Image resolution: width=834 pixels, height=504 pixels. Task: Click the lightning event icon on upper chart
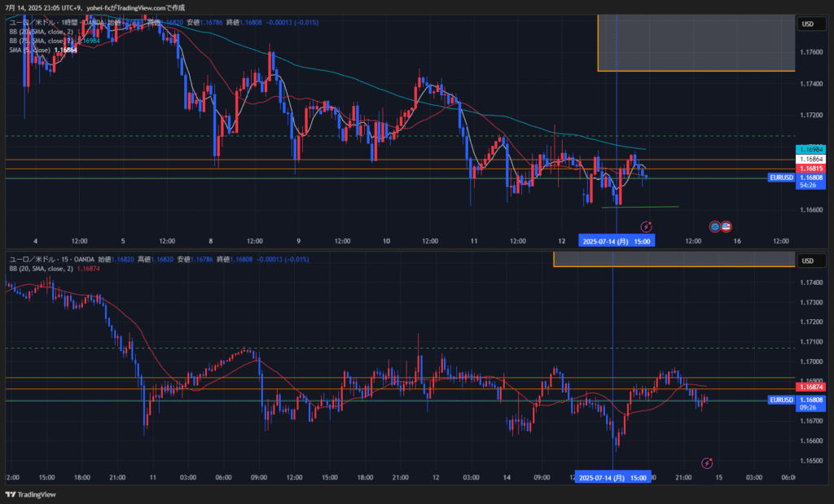(646, 226)
